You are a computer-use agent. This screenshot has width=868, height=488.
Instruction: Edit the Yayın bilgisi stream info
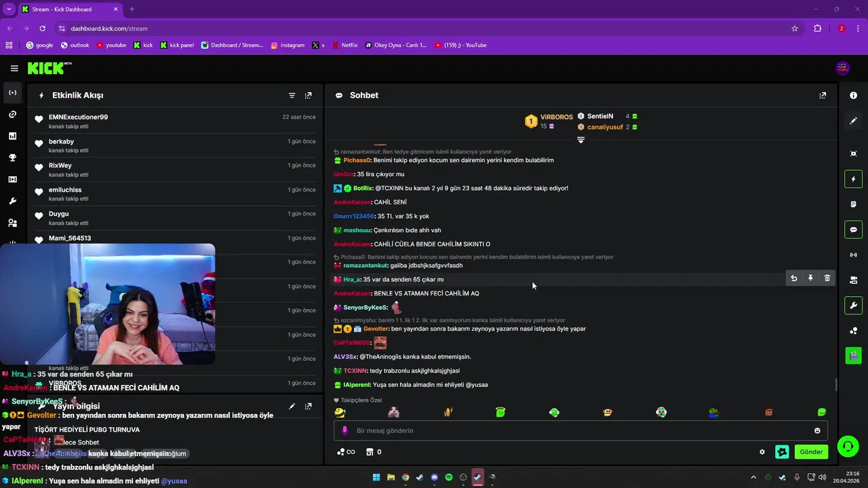coord(292,407)
